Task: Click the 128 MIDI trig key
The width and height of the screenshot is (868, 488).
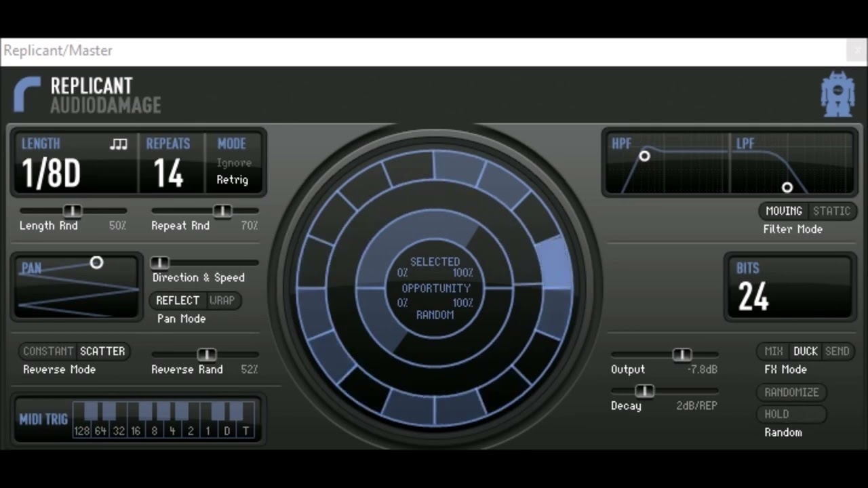Action: (81, 420)
